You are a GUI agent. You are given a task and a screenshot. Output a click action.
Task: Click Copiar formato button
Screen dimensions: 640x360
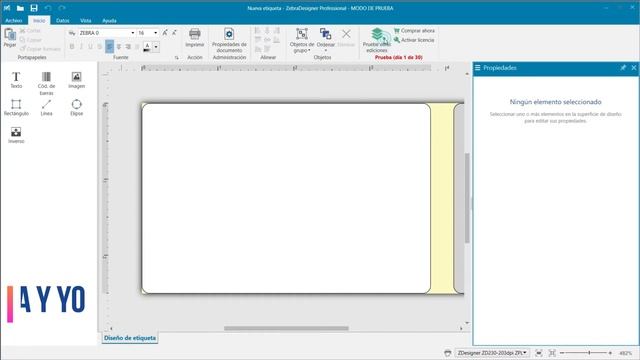click(x=40, y=49)
